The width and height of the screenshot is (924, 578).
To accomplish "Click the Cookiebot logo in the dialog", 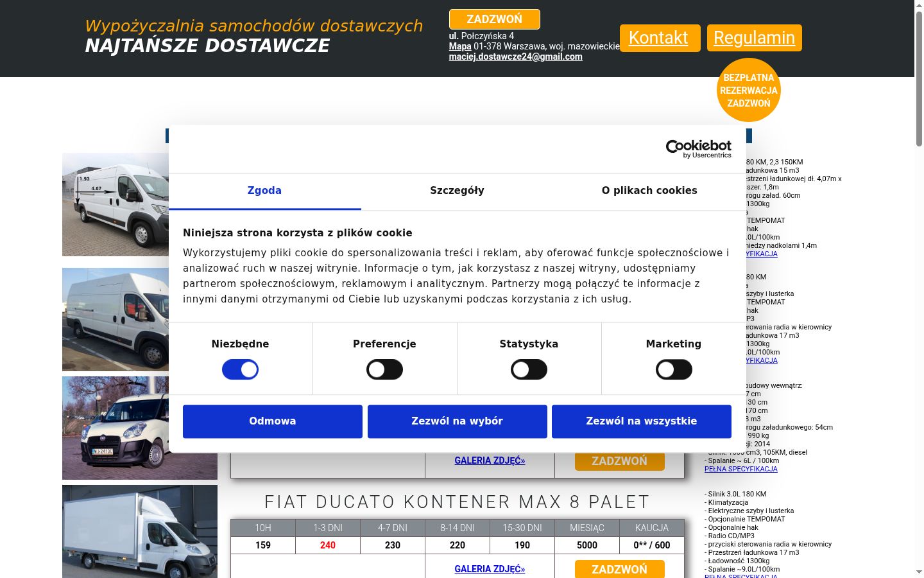I will click(x=699, y=149).
